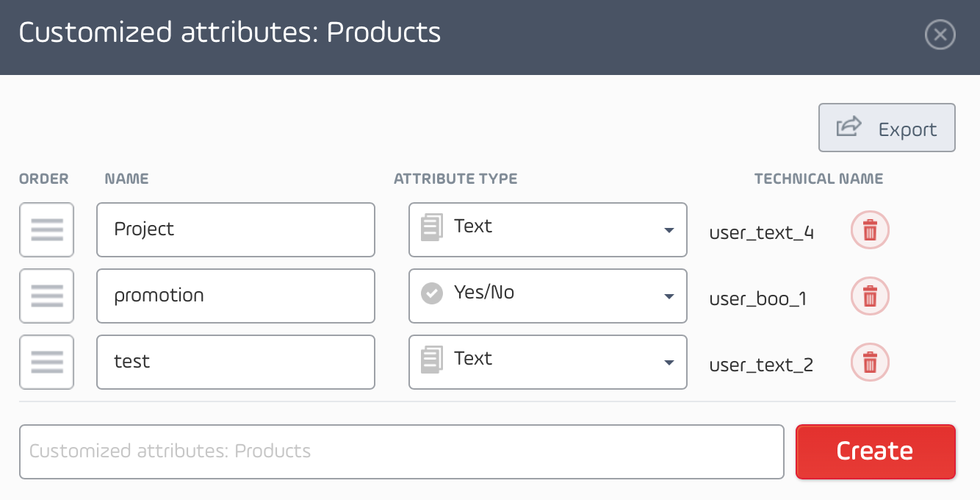Edit the test name field
Viewport: 980px width, 500px height.
point(236,362)
